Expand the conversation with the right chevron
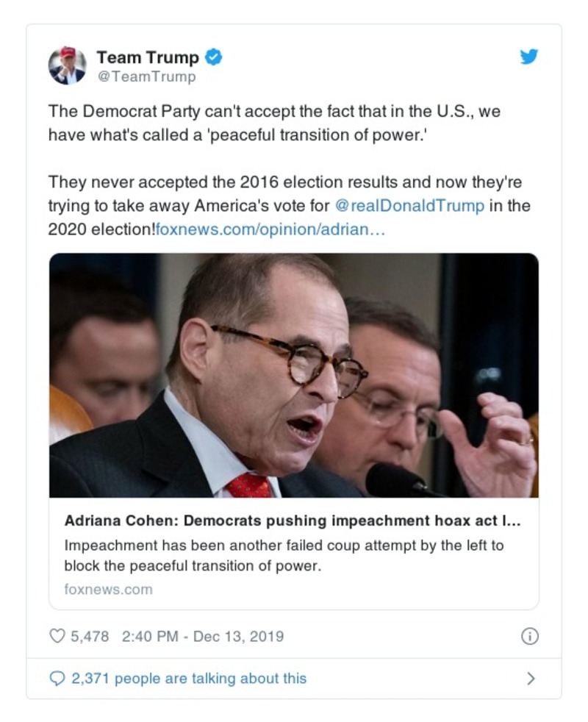 tap(531, 679)
